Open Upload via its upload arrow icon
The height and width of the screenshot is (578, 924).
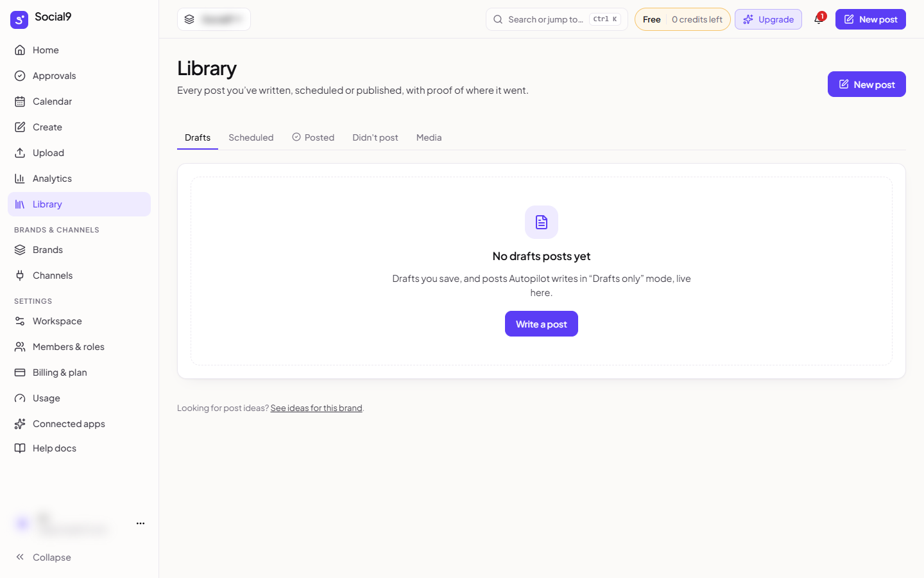[x=20, y=153]
